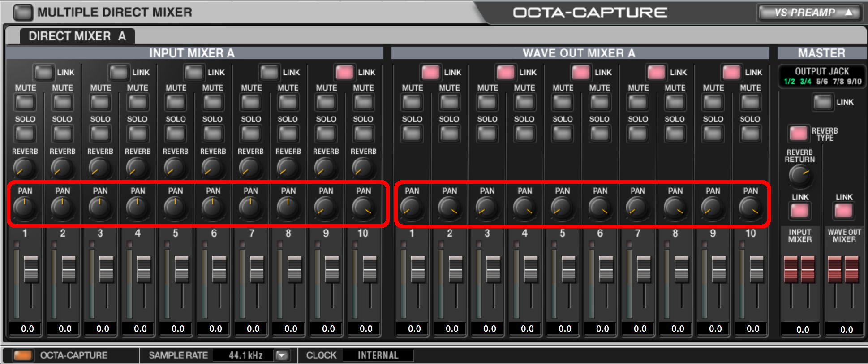868x364 pixels.
Task: Toggle the Master output jack LINK button
Action: (x=823, y=102)
